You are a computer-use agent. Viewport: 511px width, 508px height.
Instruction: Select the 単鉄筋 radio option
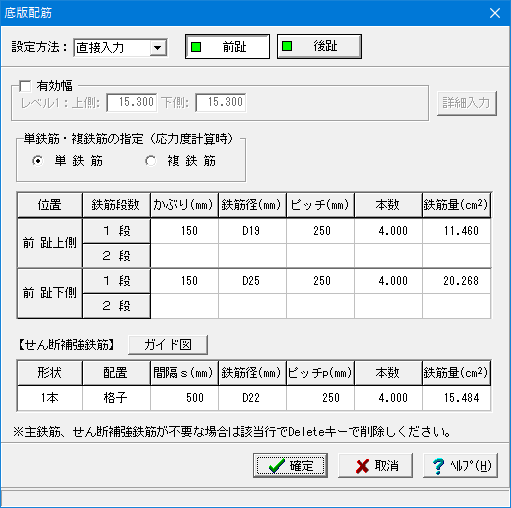[x=38, y=161]
